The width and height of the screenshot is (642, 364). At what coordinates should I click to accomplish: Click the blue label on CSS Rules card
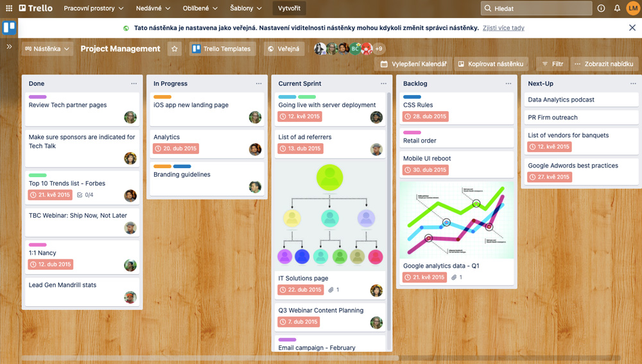click(412, 97)
